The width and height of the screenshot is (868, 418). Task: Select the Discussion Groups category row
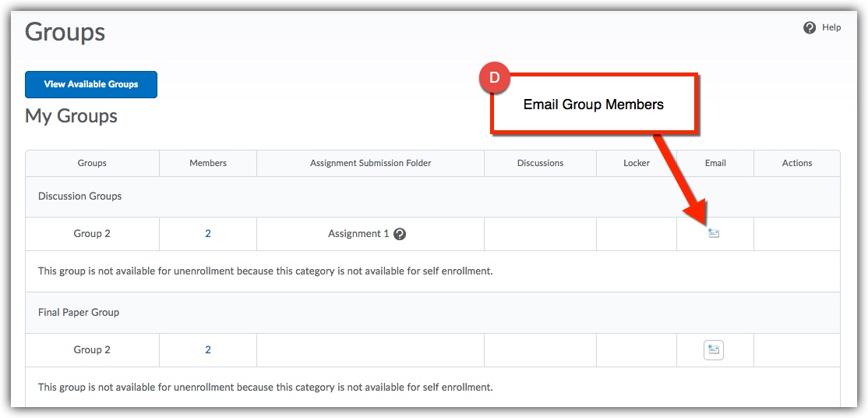tap(80, 197)
